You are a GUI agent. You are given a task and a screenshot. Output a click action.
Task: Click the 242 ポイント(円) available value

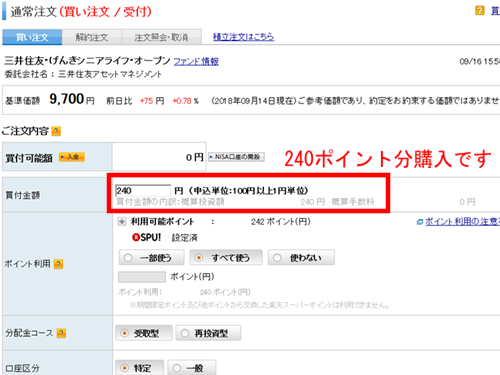pos(281,221)
